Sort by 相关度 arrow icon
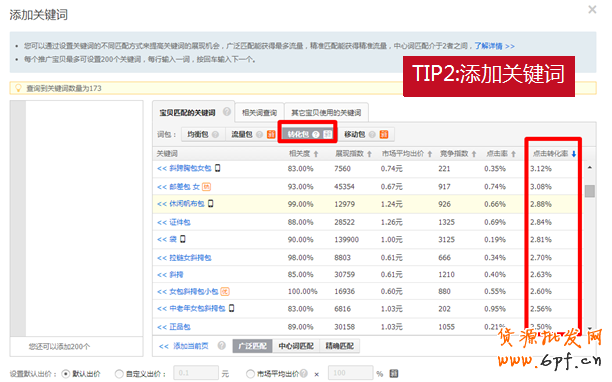Image resolution: width=612 pixels, height=382 pixels. click(x=316, y=154)
